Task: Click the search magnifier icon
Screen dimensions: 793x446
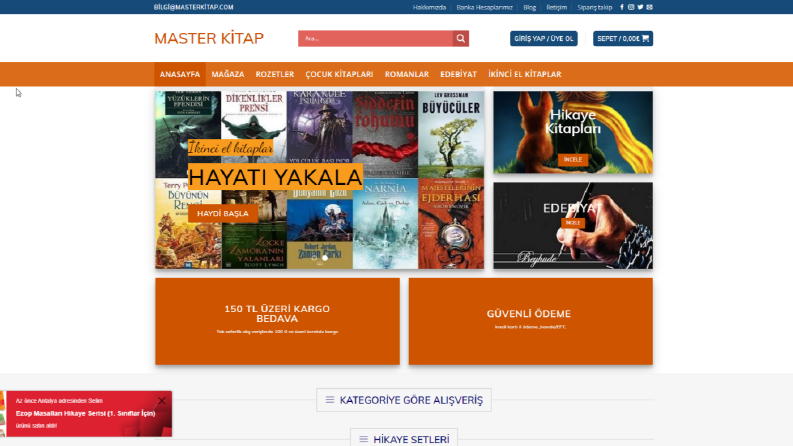Action: point(461,38)
